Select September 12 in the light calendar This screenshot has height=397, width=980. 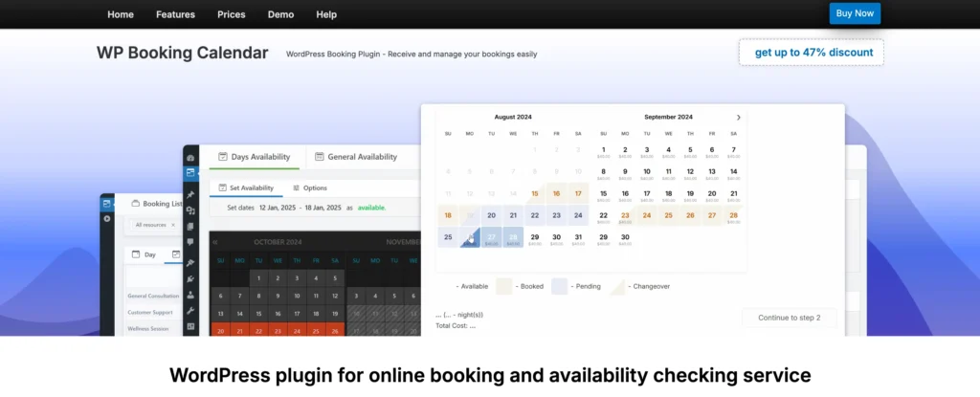[690, 174]
